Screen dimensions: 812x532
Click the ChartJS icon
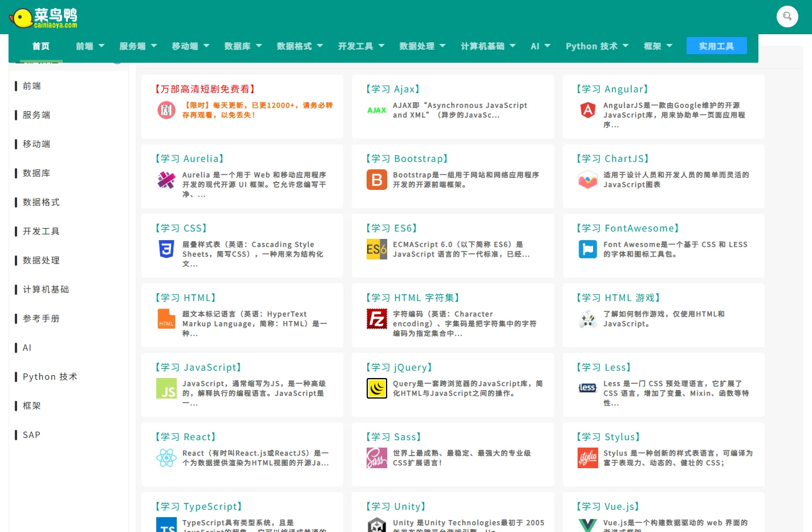[x=587, y=180]
